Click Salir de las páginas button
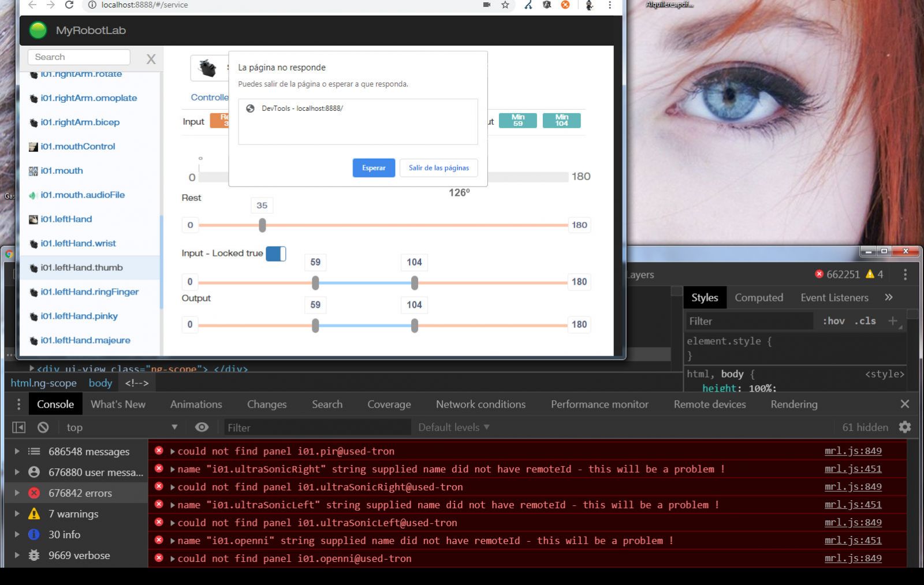The image size is (924, 585). point(439,168)
